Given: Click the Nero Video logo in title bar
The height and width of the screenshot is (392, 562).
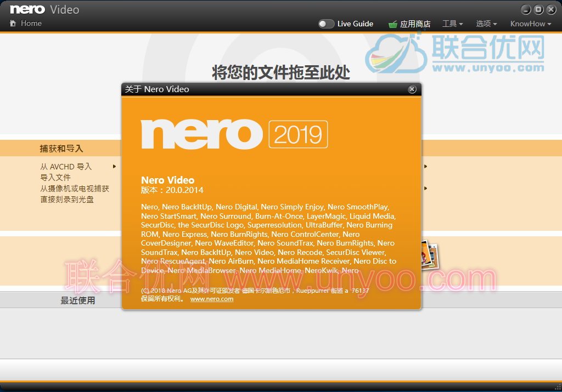Looking at the screenshot, I should click(44, 9).
